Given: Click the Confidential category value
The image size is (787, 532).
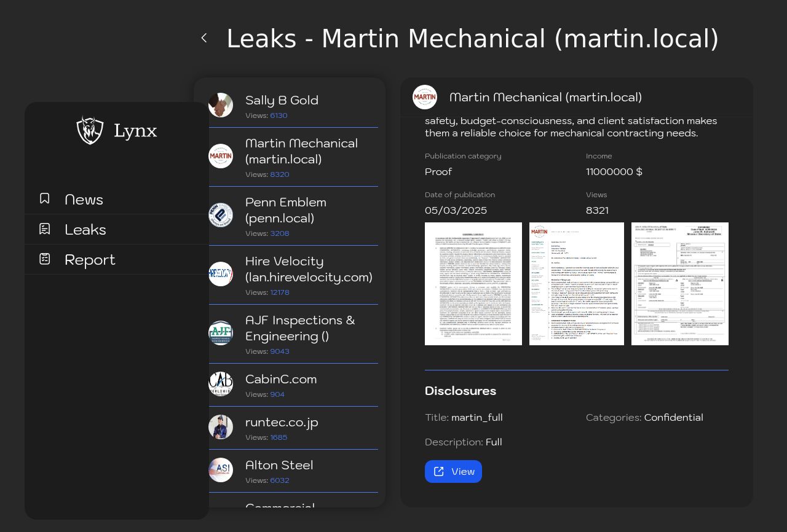Looking at the screenshot, I should [x=674, y=418].
